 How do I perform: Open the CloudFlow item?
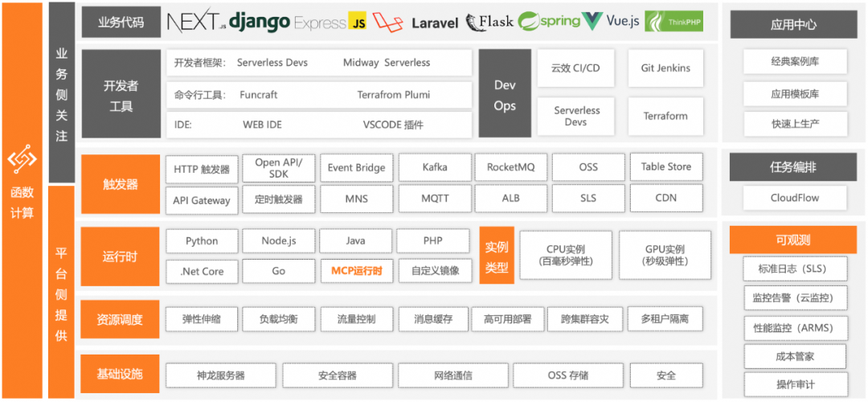pyautogui.click(x=795, y=198)
